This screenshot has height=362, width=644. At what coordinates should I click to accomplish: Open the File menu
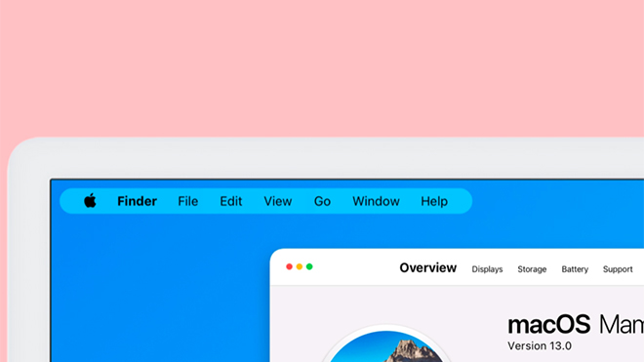(188, 201)
